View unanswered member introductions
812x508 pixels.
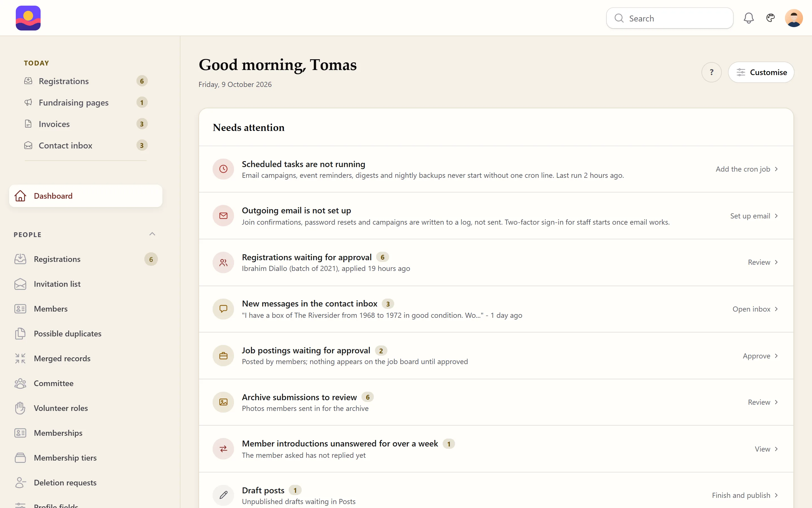[x=766, y=449]
